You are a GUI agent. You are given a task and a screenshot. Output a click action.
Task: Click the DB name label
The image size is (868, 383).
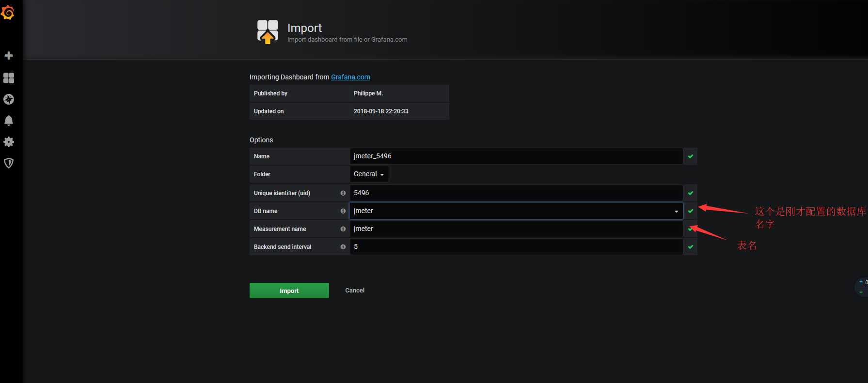pos(266,211)
